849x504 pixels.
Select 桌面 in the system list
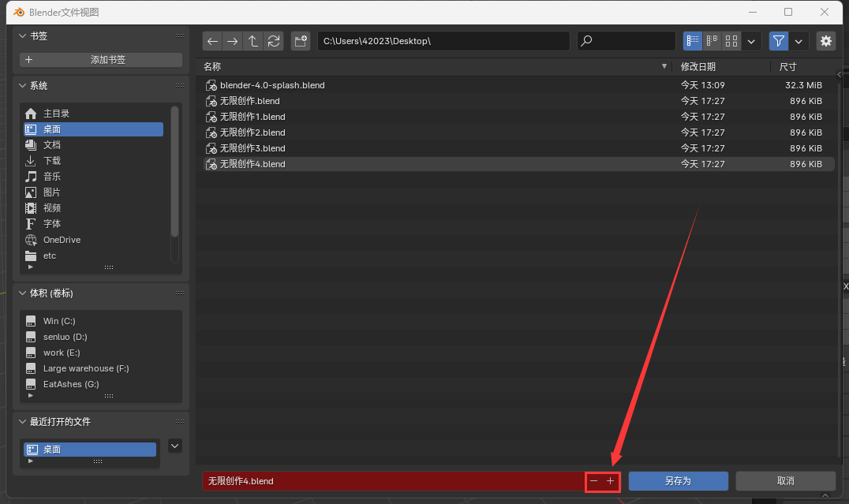93,129
